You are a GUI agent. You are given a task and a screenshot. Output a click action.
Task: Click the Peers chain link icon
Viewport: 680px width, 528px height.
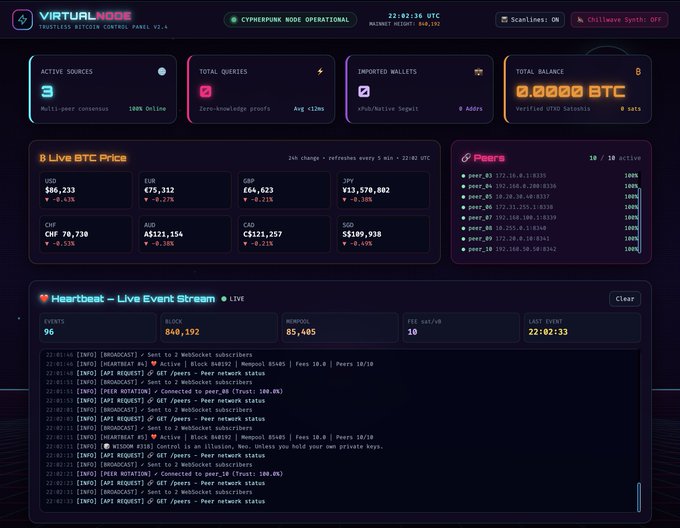(x=466, y=158)
